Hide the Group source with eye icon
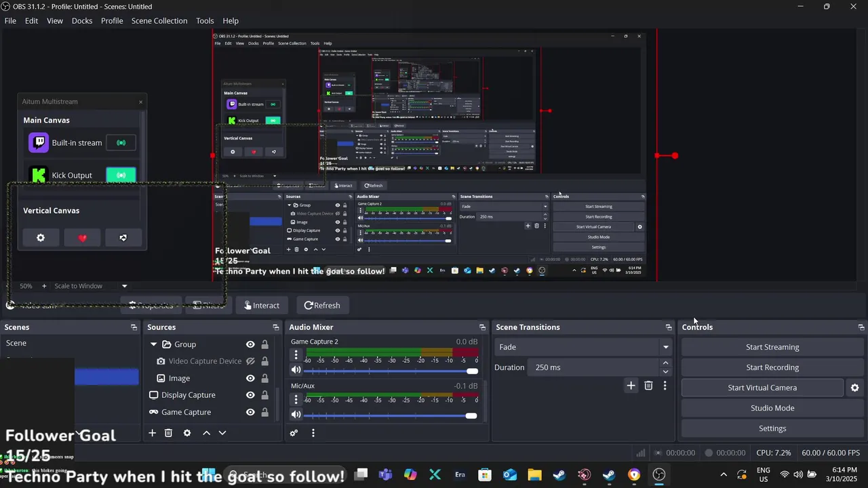 (x=250, y=344)
